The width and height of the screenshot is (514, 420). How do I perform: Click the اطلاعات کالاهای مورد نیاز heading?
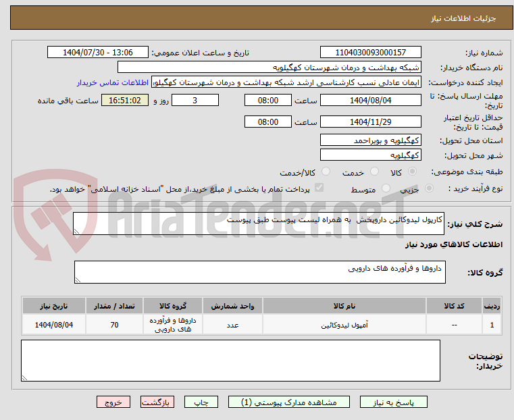pos(454,244)
